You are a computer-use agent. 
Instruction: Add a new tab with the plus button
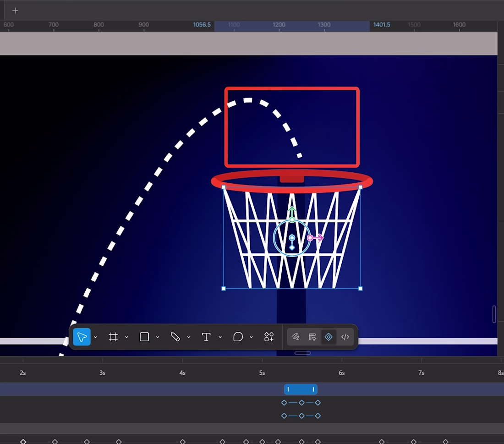coord(15,11)
